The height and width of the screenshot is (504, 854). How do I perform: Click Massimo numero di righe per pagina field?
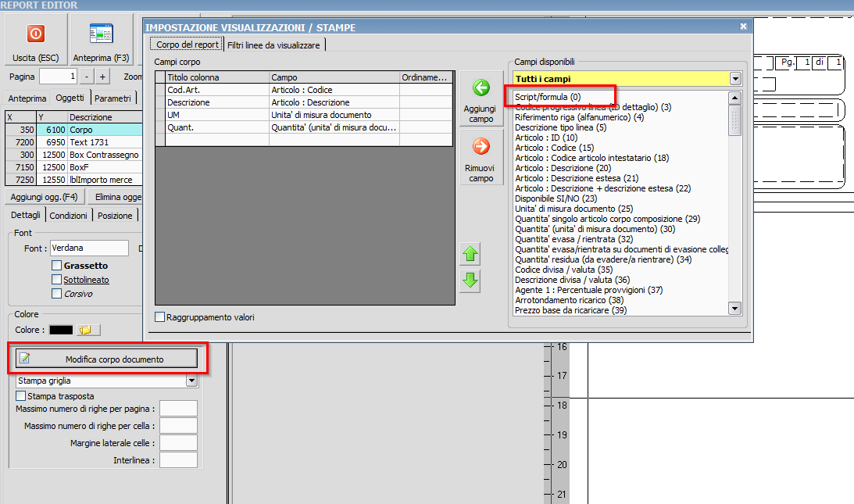178,409
